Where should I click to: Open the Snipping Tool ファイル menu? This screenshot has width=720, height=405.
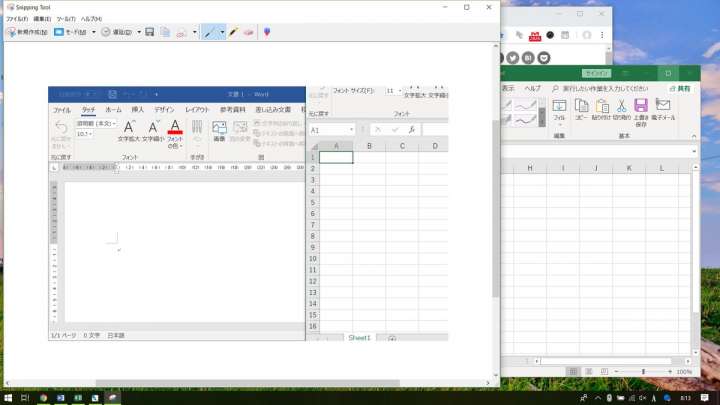click(17, 19)
